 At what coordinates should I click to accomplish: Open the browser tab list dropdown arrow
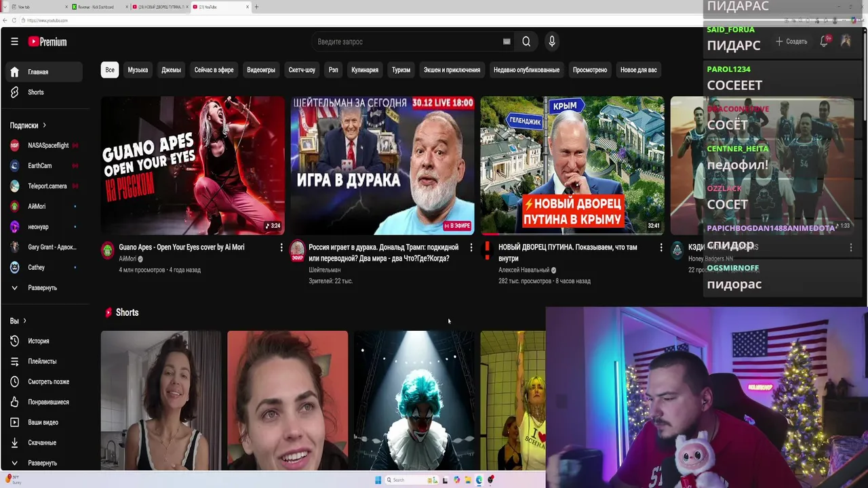click(x=5, y=7)
